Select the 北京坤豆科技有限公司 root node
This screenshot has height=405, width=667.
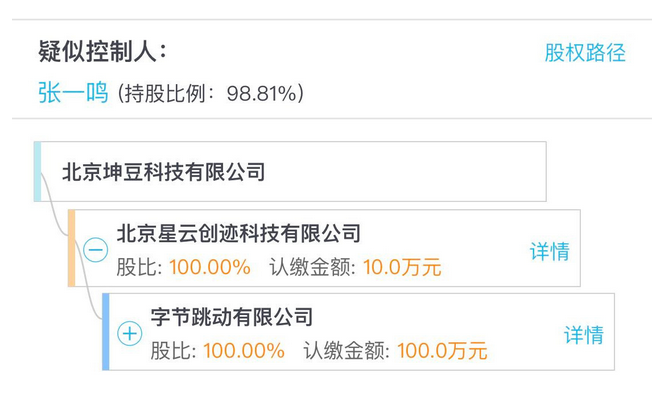point(164,172)
